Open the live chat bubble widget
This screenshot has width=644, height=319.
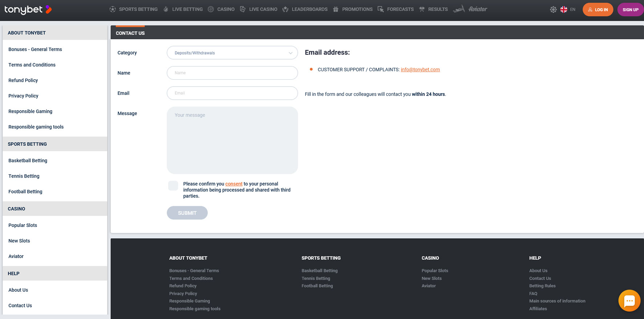point(629,301)
